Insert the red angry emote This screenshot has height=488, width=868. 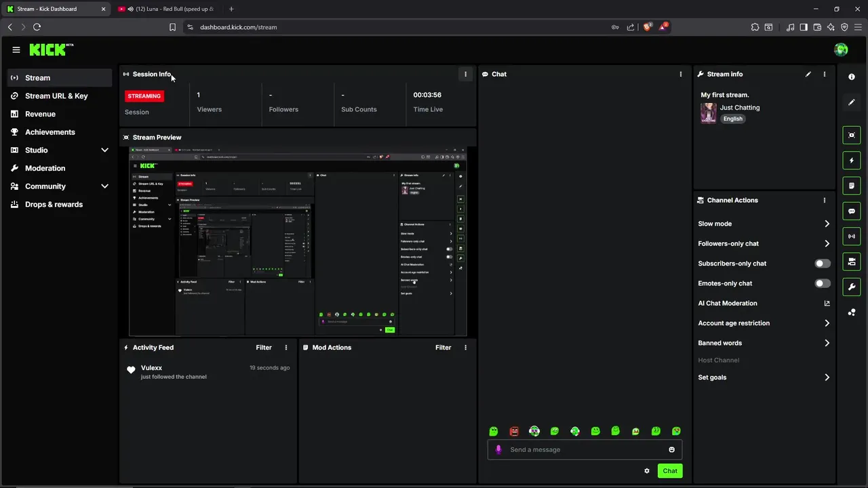514,431
